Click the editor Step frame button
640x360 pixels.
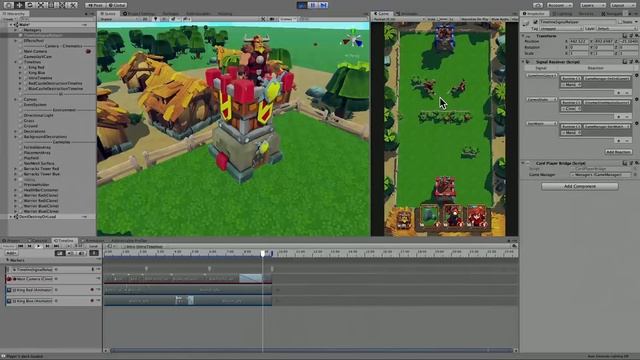point(323,5)
